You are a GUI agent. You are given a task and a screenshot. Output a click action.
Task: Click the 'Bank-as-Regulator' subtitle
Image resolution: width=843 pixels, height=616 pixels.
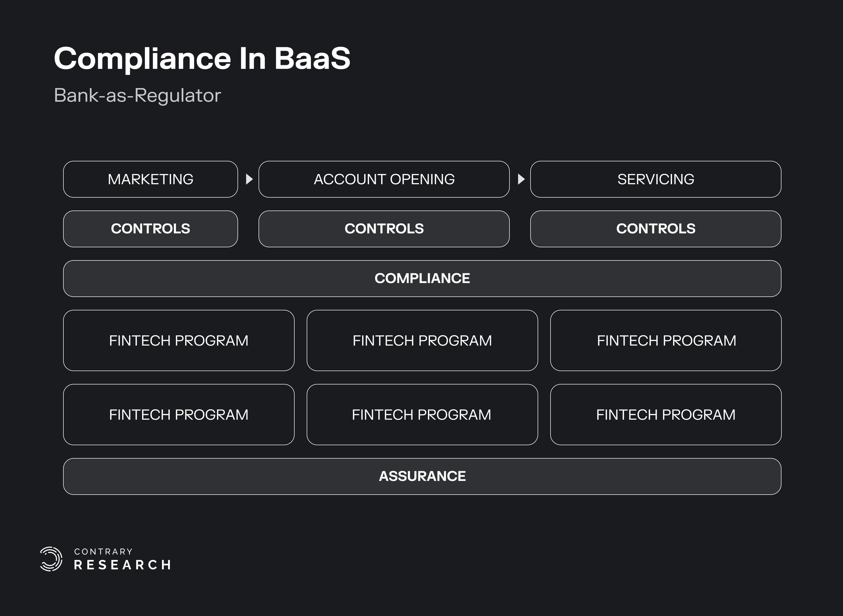[137, 95]
